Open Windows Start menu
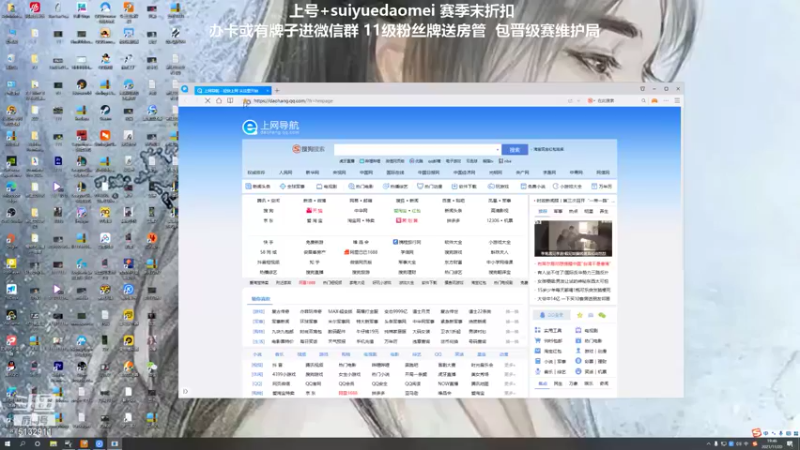The height and width of the screenshot is (450, 800). 8,444
